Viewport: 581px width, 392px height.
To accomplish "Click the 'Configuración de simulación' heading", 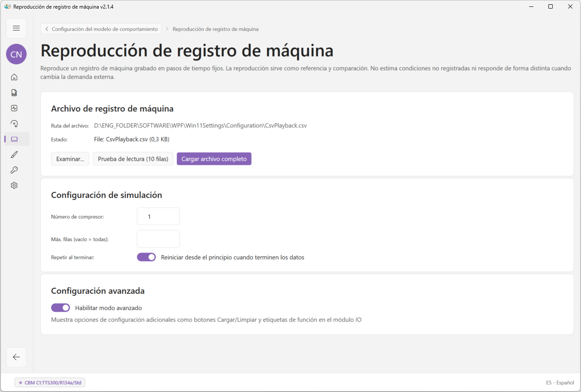I will pos(106,195).
